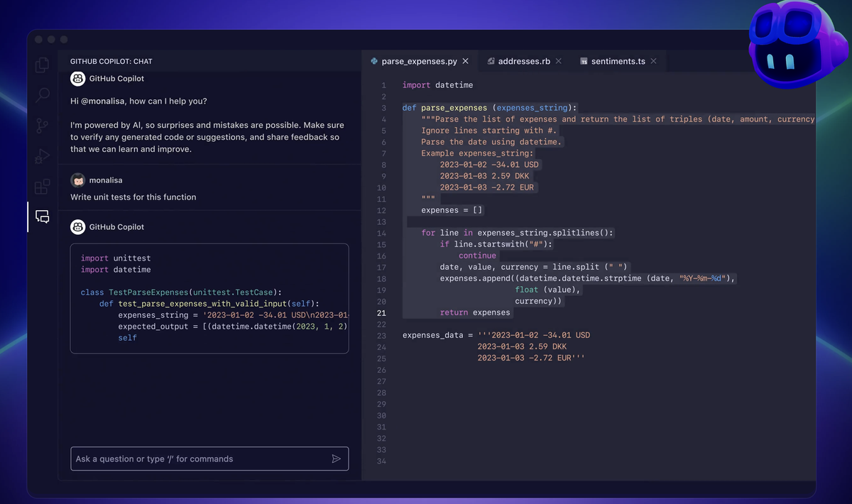Open the Search magnifier in activity bar
This screenshot has width=852, height=504.
click(43, 95)
